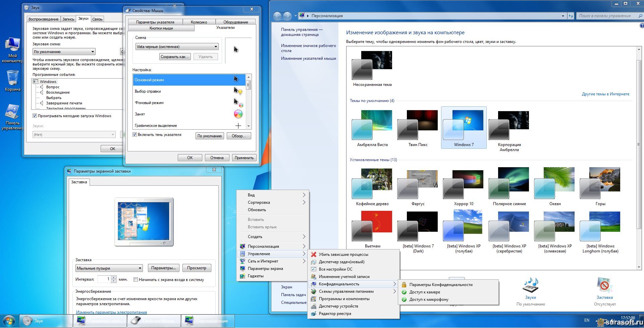Open the Мыльные пузыри screensaver dropdown

pos(140,268)
